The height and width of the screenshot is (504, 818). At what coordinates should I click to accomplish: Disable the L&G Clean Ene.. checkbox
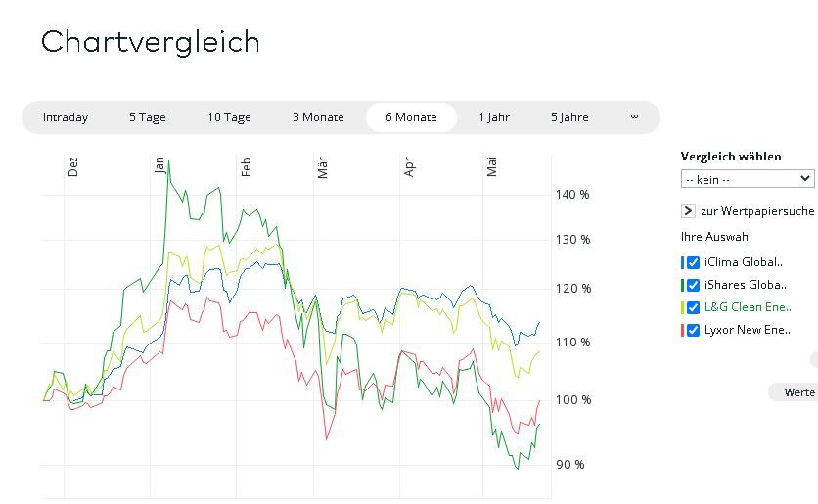pyautogui.click(x=693, y=307)
